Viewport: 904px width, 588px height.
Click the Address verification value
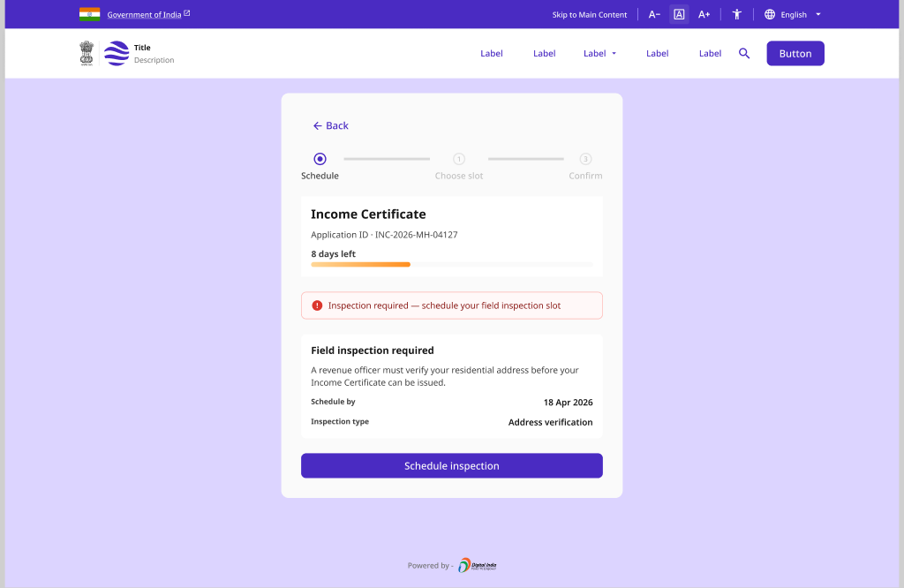coord(551,422)
